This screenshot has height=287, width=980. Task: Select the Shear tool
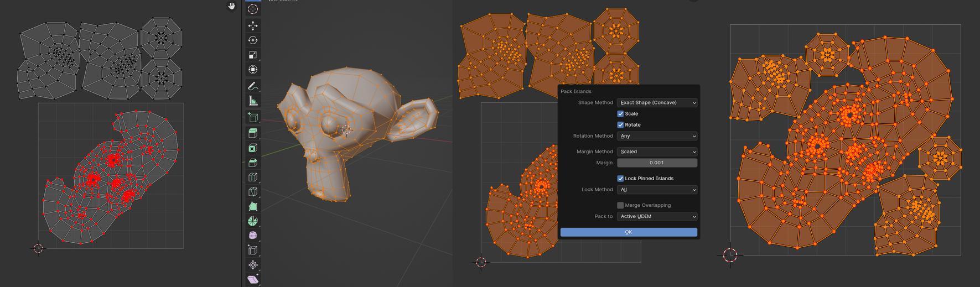click(x=253, y=279)
